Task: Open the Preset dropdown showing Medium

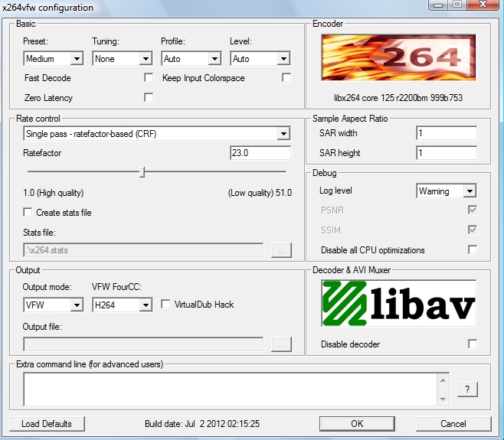Action: click(x=54, y=59)
